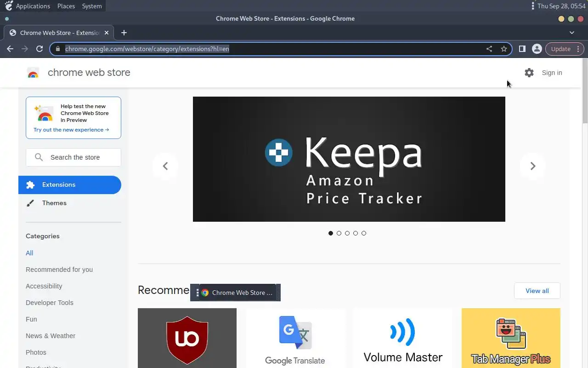This screenshot has height=368, width=588.
Task: Open the Developer Tools category
Action: 50,303
